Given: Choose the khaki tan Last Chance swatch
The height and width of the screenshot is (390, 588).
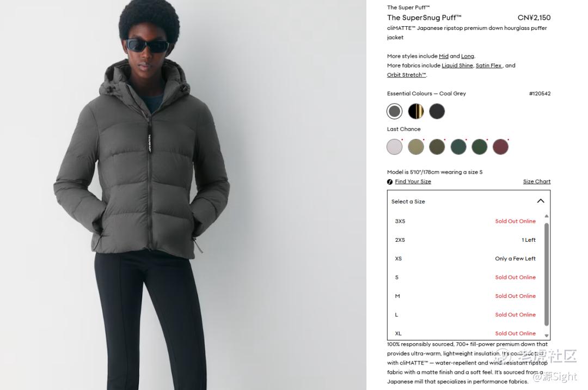Looking at the screenshot, I should tap(416, 147).
